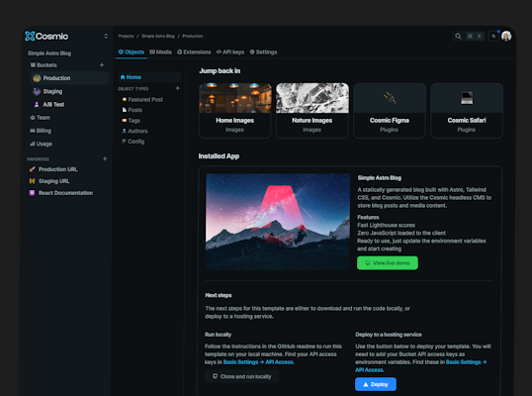The image size is (532, 396).
Task: Click the rocket icon beside Production URL
Action: click(32, 169)
